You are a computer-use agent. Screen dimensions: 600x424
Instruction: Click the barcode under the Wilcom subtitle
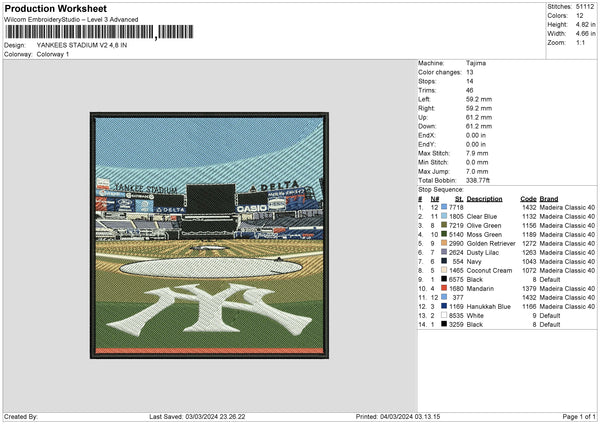[x=99, y=32]
